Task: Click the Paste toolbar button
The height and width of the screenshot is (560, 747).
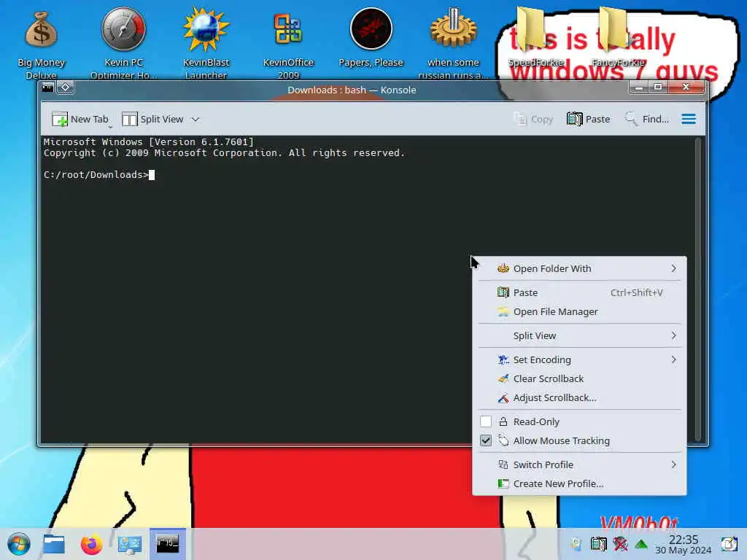Action: coord(589,119)
